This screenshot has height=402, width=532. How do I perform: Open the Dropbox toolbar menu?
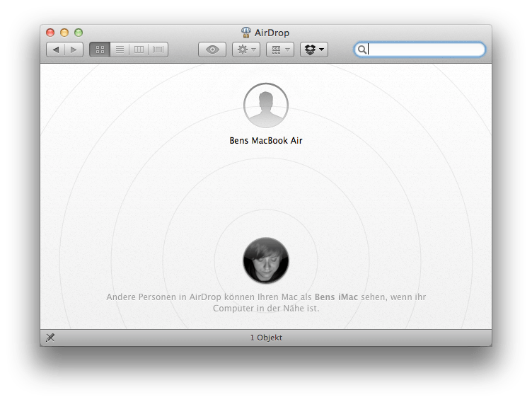pyautogui.click(x=314, y=50)
